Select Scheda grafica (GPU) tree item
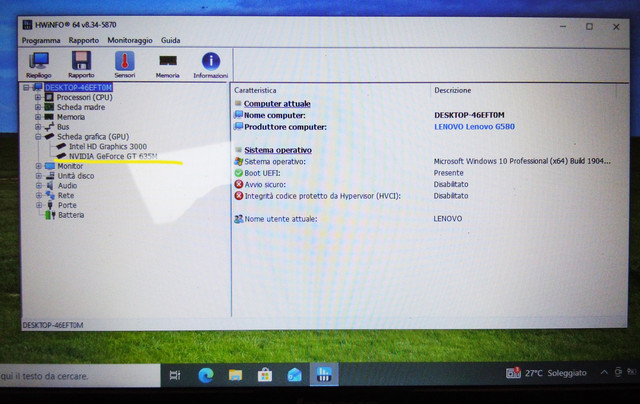This screenshot has width=640, height=404. [x=93, y=137]
